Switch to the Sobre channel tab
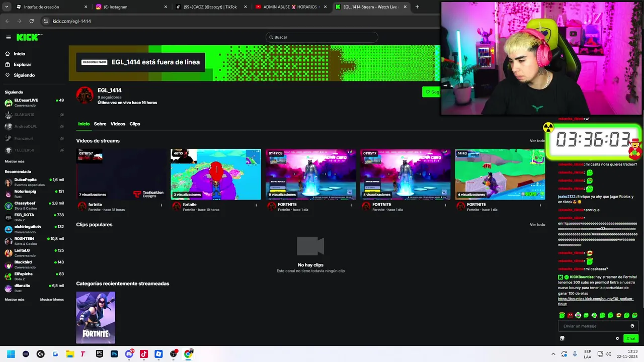The image size is (644, 362). (x=100, y=124)
